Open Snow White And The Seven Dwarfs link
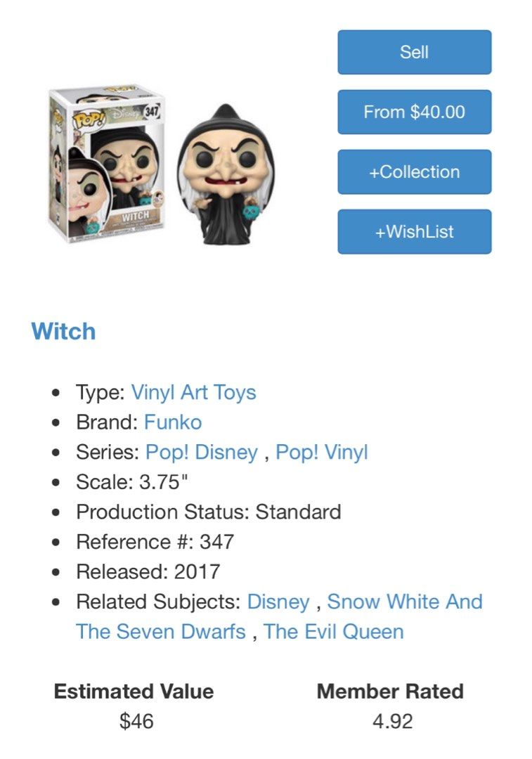 (279, 617)
